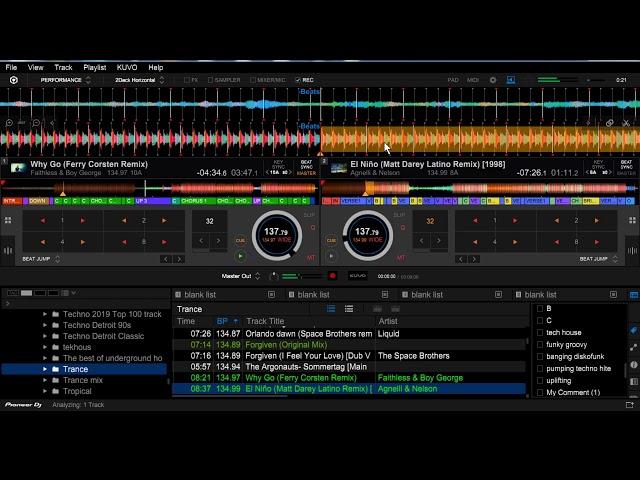Image resolution: width=640 pixels, height=480 pixels.
Task: Open the 2Deck Horizontal layout dropdown
Action: (x=139, y=80)
